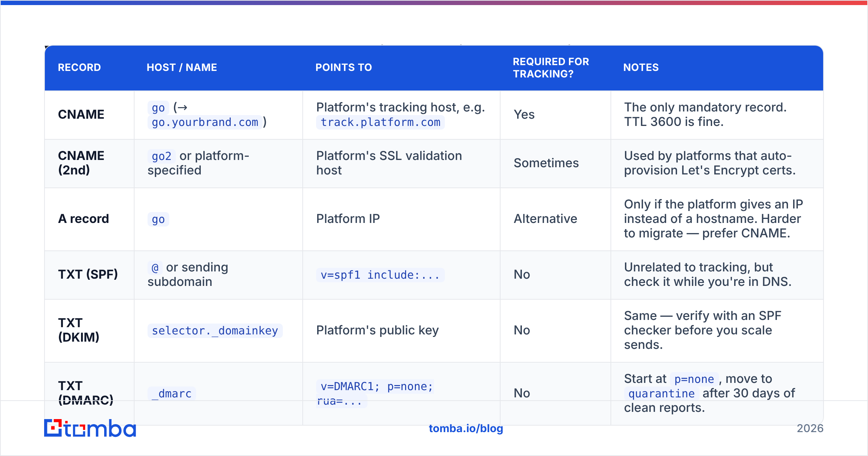Click the note 'The only mandatory record'
The height and width of the screenshot is (456, 868).
coord(705,114)
